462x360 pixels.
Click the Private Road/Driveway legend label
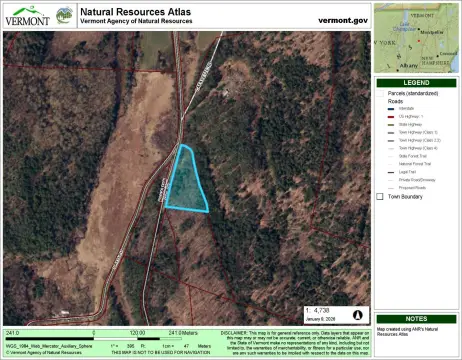click(x=417, y=180)
